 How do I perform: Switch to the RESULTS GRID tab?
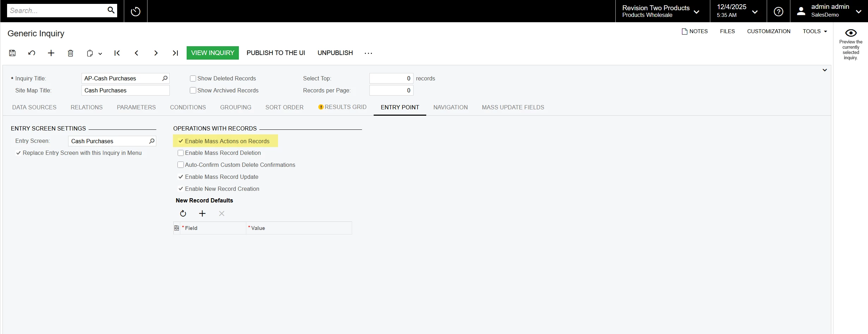[342, 107]
